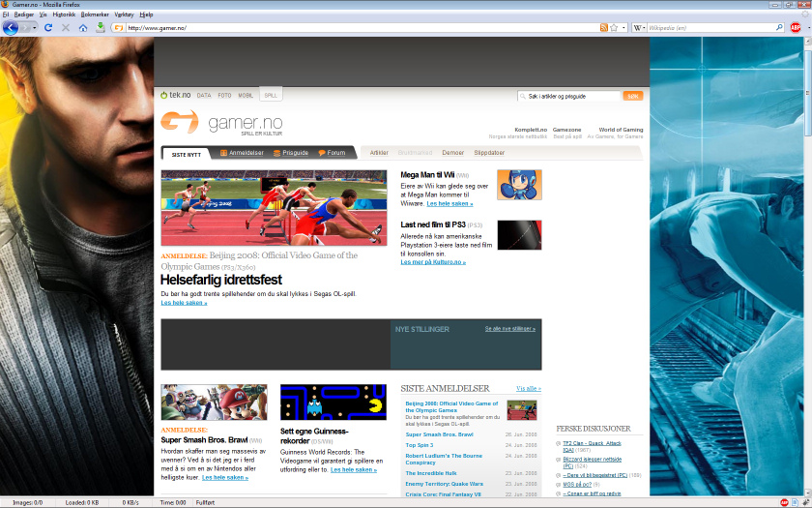
Task: Open the Fil menu
Action: pos(6,15)
